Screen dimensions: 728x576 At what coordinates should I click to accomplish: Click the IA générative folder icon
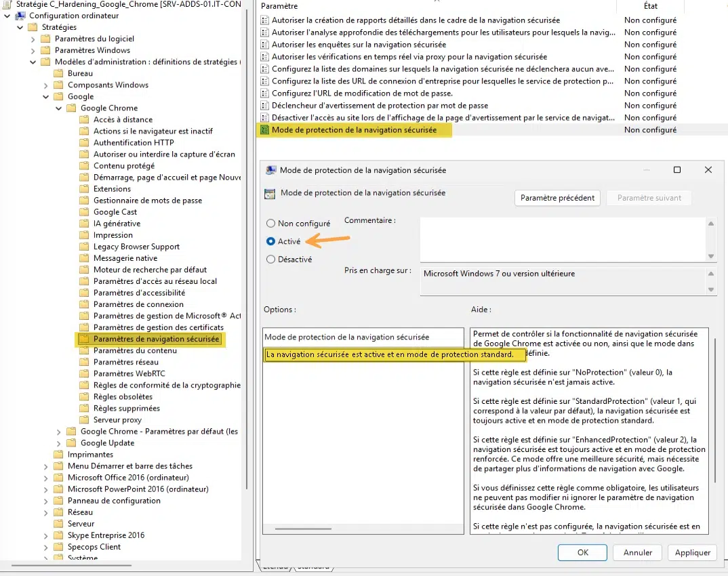point(84,223)
